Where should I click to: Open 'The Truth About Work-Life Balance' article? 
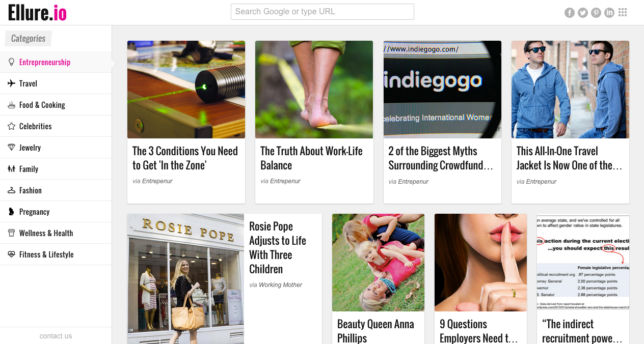pos(311,158)
